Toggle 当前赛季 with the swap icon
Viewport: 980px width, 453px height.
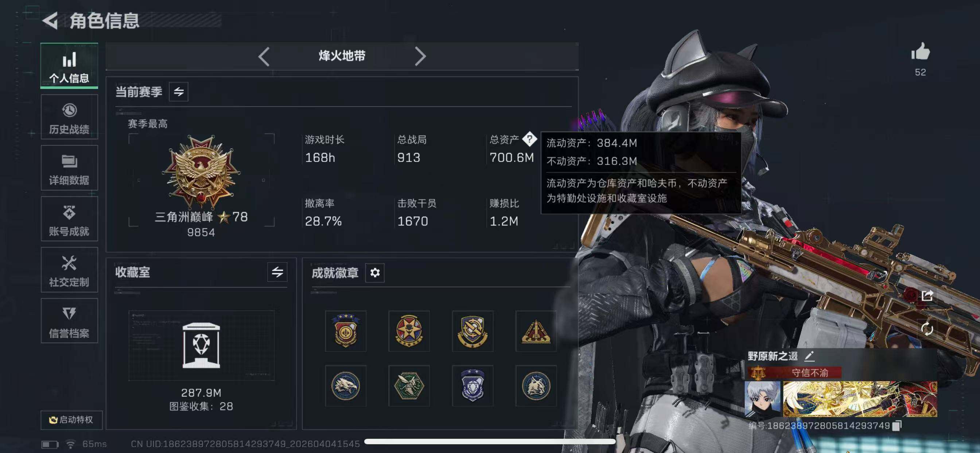tap(178, 92)
